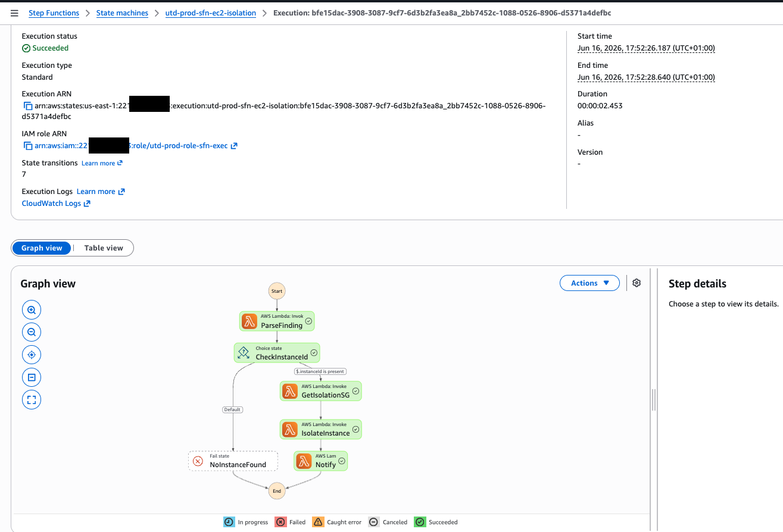Click the NoInstanceFound fail state X icon
The image size is (783, 532).
point(198,461)
